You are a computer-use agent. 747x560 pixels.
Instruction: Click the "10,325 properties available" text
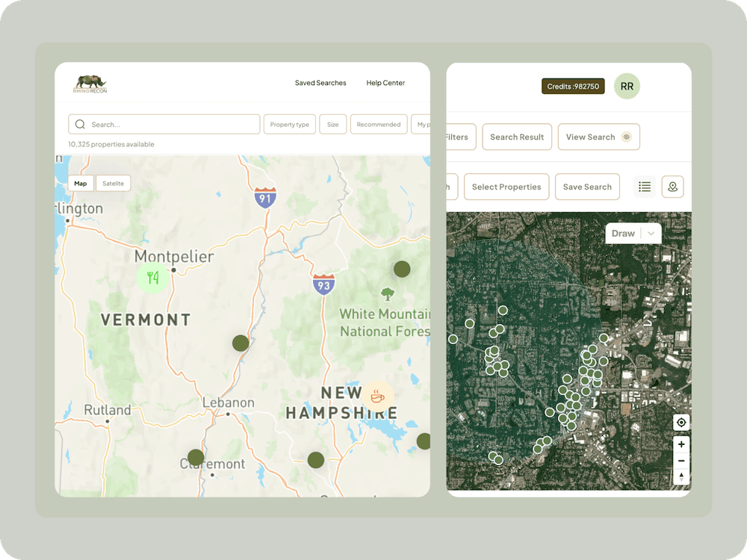pos(111,144)
